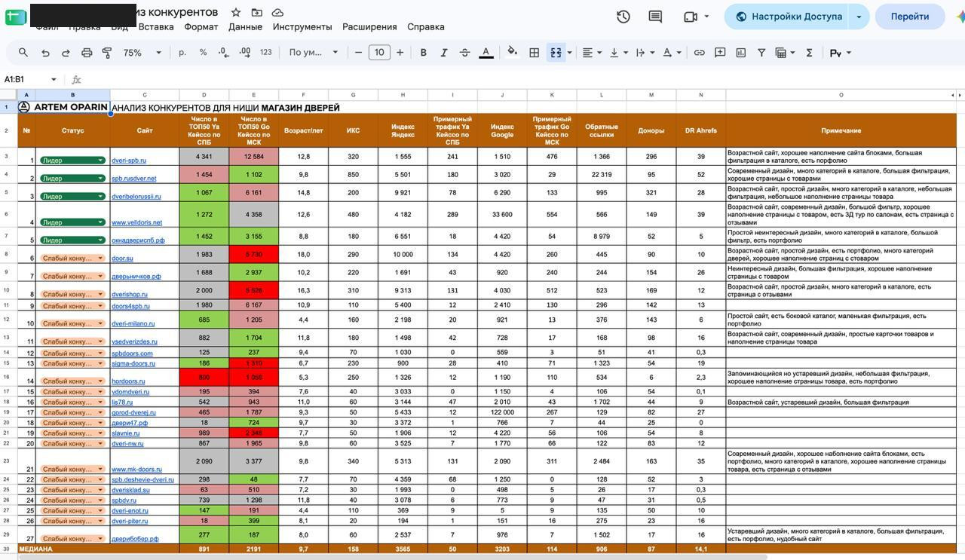The height and width of the screenshot is (560, 965).
Task: Click the font size input field
Action: coord(379,53)
